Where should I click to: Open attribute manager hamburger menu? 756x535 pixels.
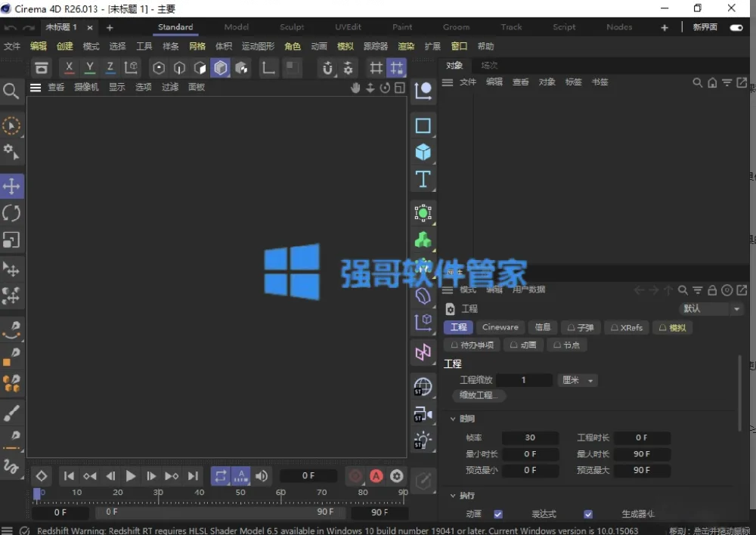tap(448, 290)
